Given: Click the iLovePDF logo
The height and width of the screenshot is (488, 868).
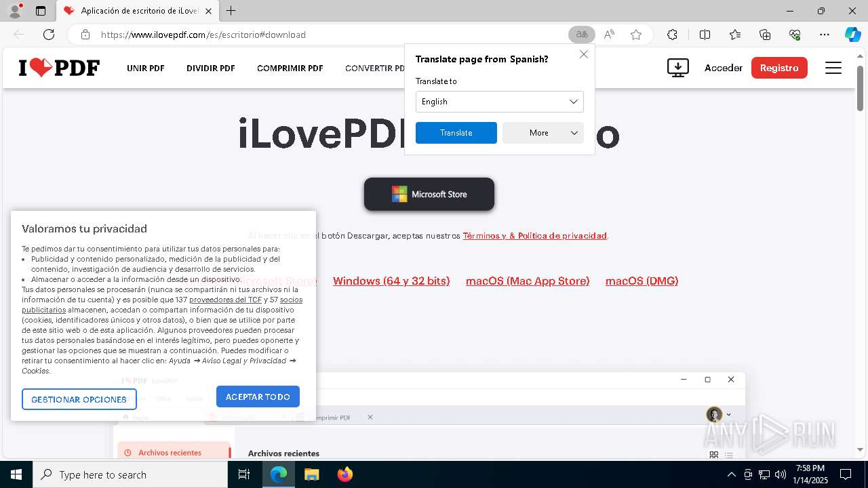Looking at the screenshot, I should [59, 68].
